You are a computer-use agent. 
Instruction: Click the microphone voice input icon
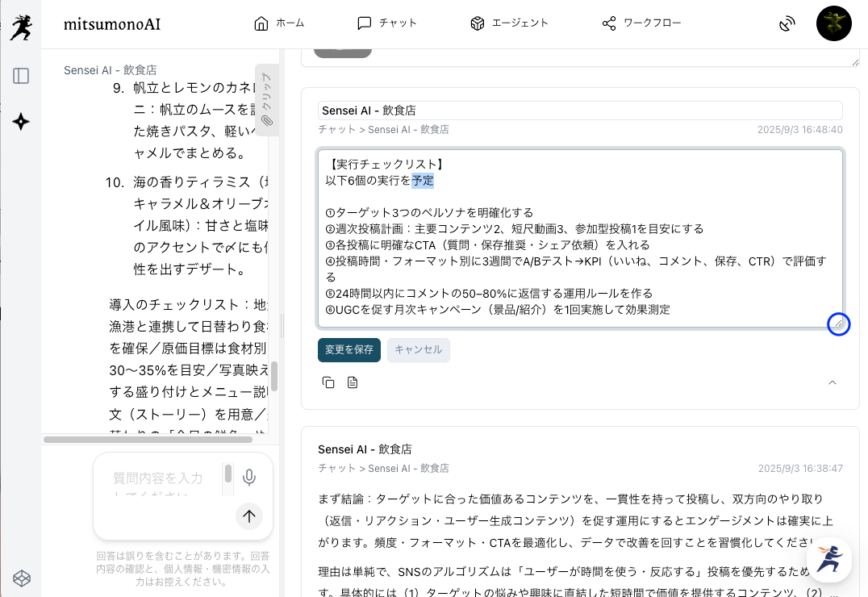[x=249, y=478]
